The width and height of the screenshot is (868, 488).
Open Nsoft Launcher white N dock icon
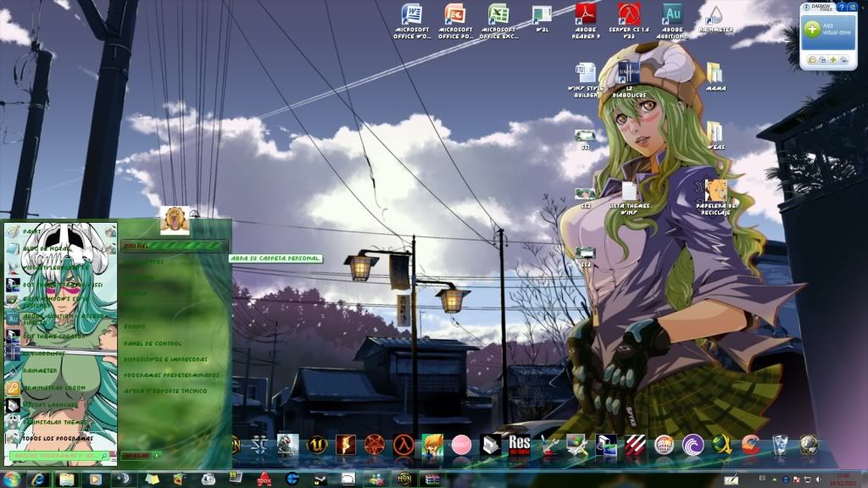pyautogui.click(x=490, y=445)
